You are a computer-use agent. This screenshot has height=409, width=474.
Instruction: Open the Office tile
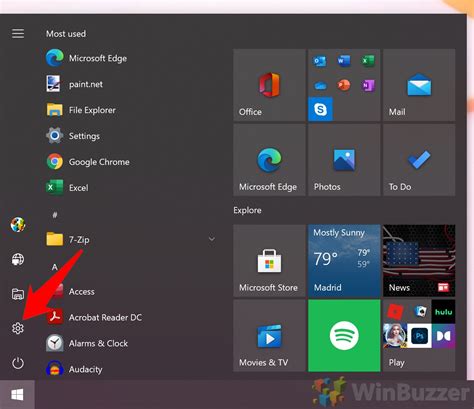click(x=269, y=85)
